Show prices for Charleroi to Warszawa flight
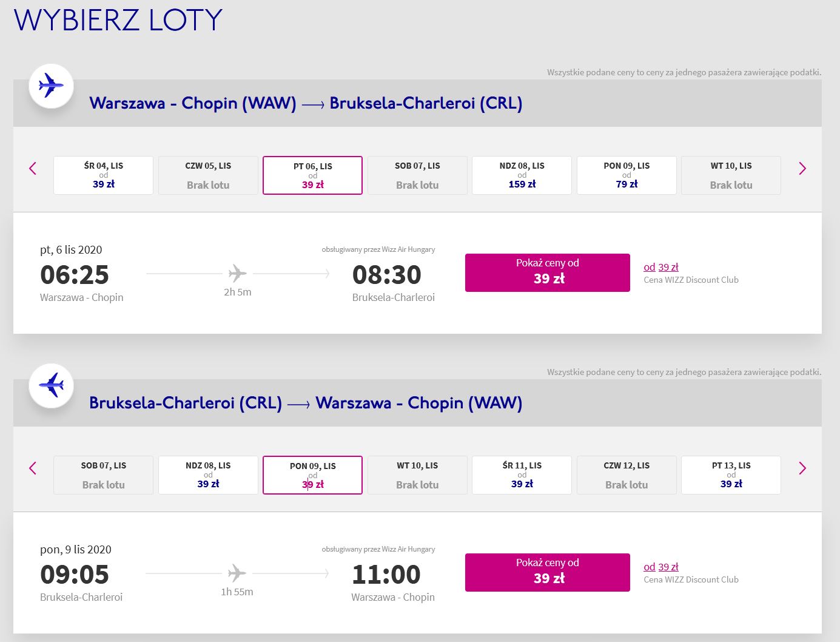Viewport: 840px width, 642px height. pos(548,572)
